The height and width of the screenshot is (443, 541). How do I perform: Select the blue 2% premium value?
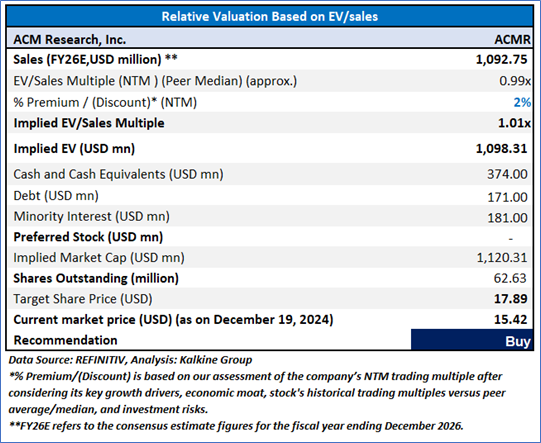click(522, 102)
